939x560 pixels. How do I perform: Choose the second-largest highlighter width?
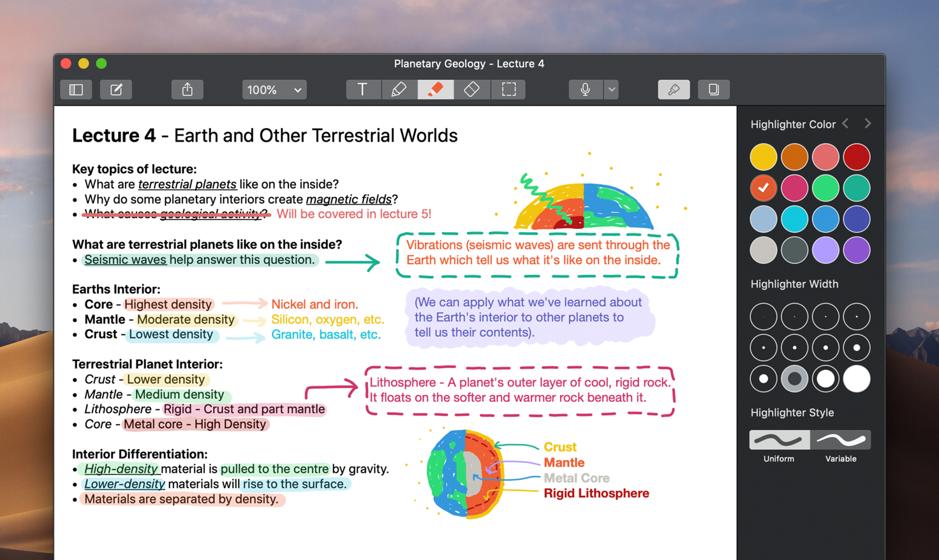pos(825,379)
